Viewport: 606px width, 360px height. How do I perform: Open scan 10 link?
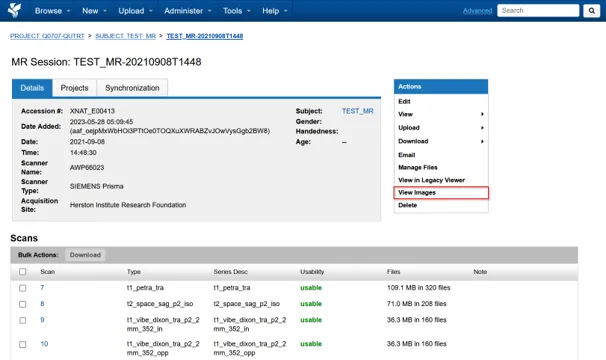pos(44,344)
